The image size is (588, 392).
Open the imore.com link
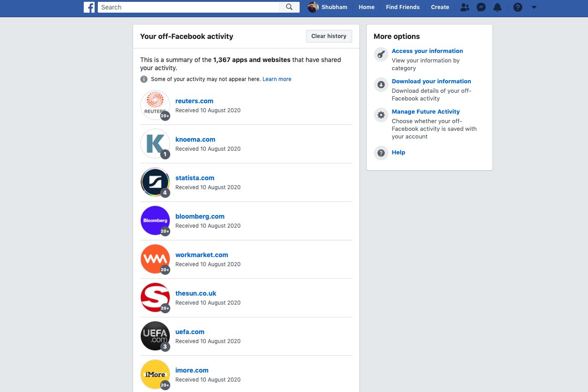pos(192,370)
